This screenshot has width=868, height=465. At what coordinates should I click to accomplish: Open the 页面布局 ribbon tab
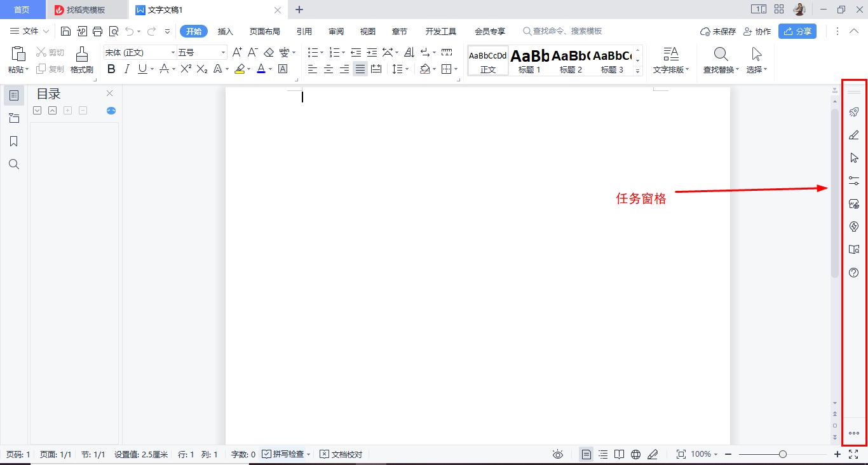tap(265, 31)
